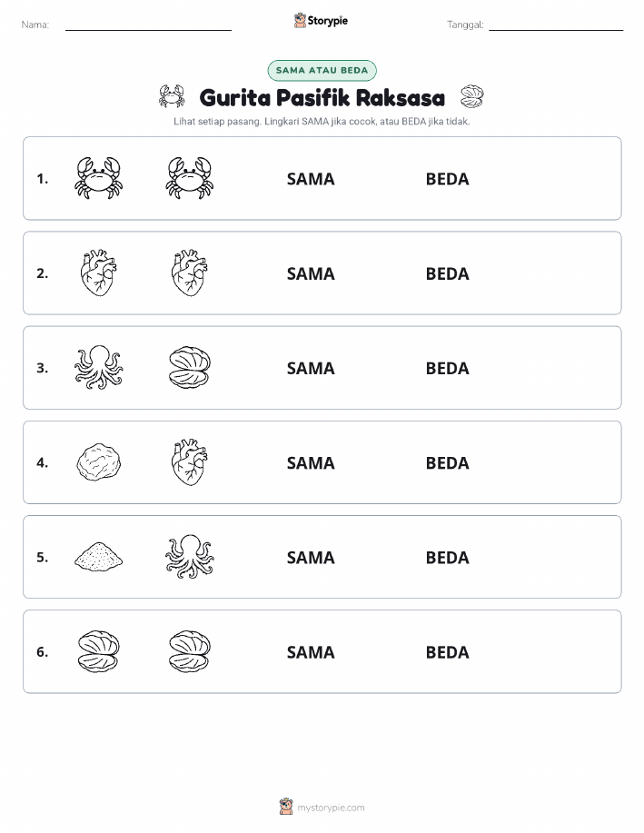Image resolution: width=644 pixels, height=833 pixels.
Task: Click the heart picture in row 4
Action: point(190,462)
